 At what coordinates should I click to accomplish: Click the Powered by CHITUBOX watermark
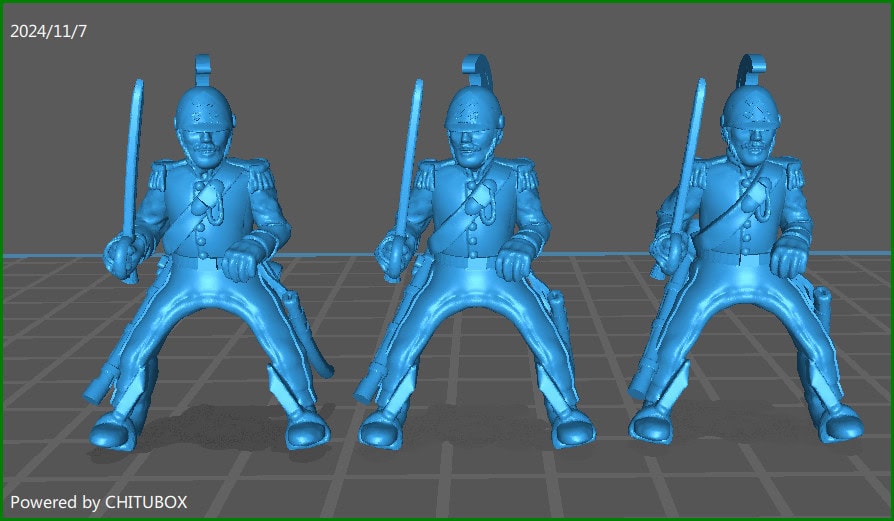point(98,501)
